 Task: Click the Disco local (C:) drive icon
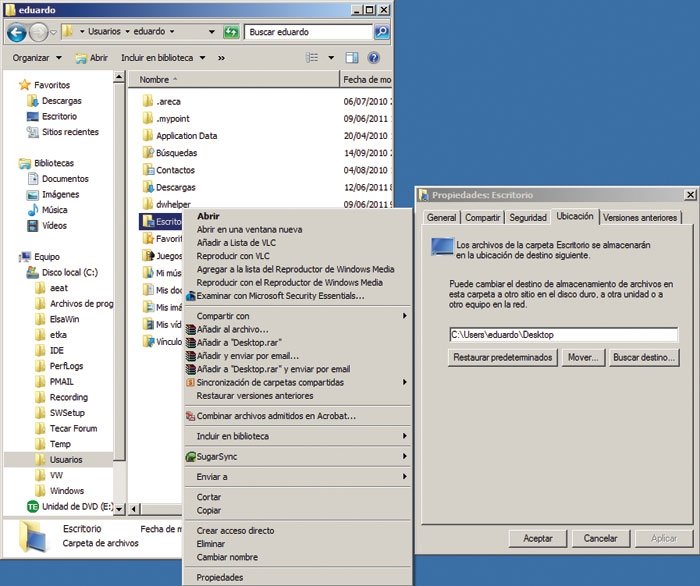33,273
